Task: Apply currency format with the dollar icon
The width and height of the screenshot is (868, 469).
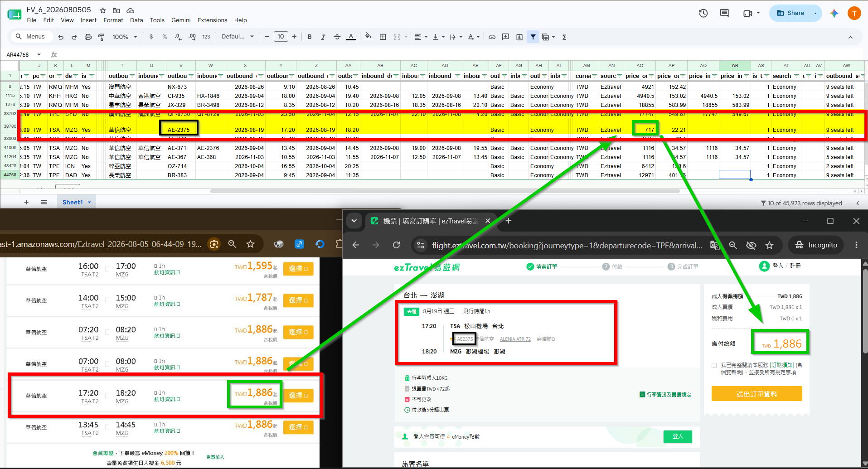Action: coord(151,37)
